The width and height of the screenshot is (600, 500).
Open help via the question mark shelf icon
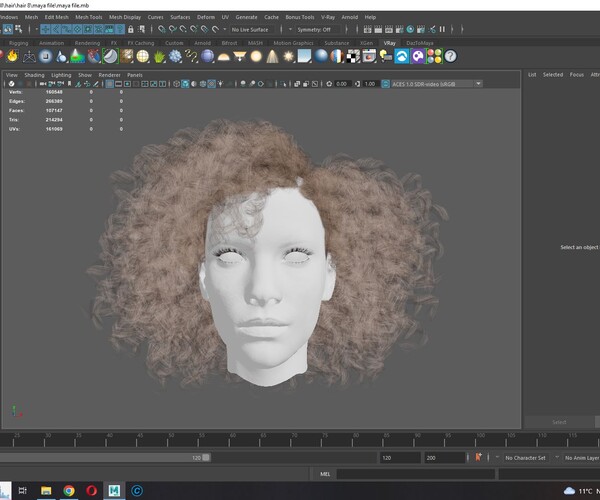(451, 57)
